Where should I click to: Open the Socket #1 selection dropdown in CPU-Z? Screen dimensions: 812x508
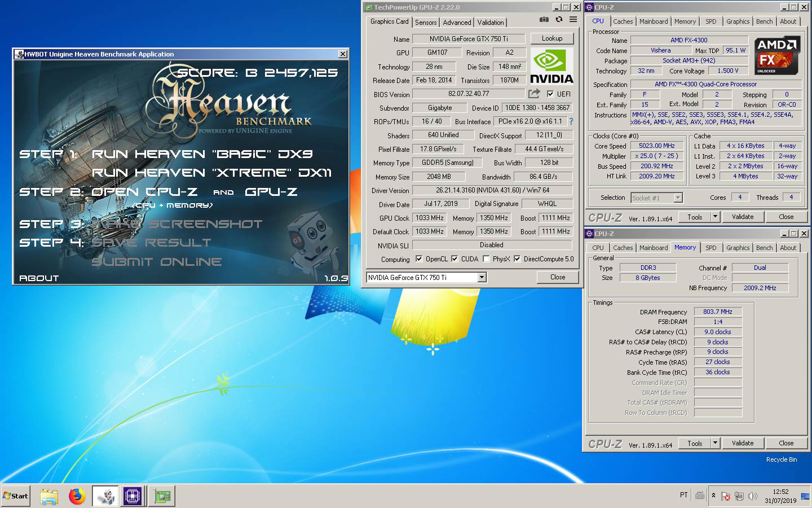pyautogui.click(x=656, y=198)
